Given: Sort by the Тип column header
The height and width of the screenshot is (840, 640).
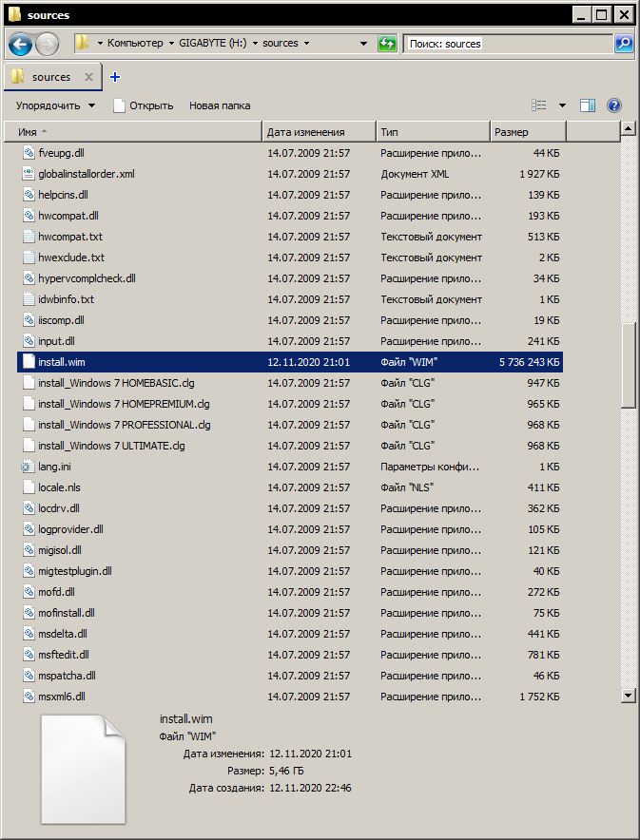Looking at the screenshot, I should point(433,132).
